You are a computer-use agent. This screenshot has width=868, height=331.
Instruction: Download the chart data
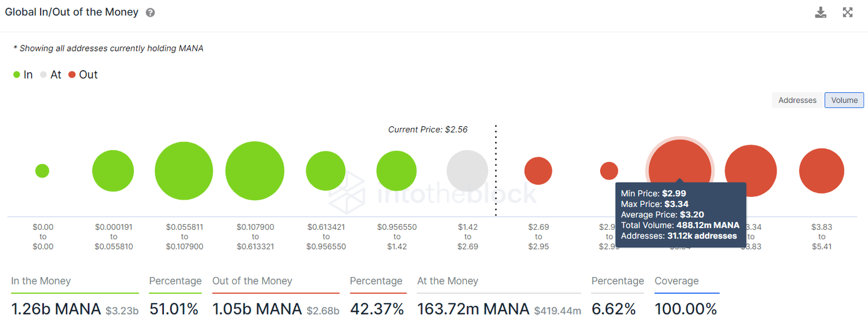(x=821, y=12)
